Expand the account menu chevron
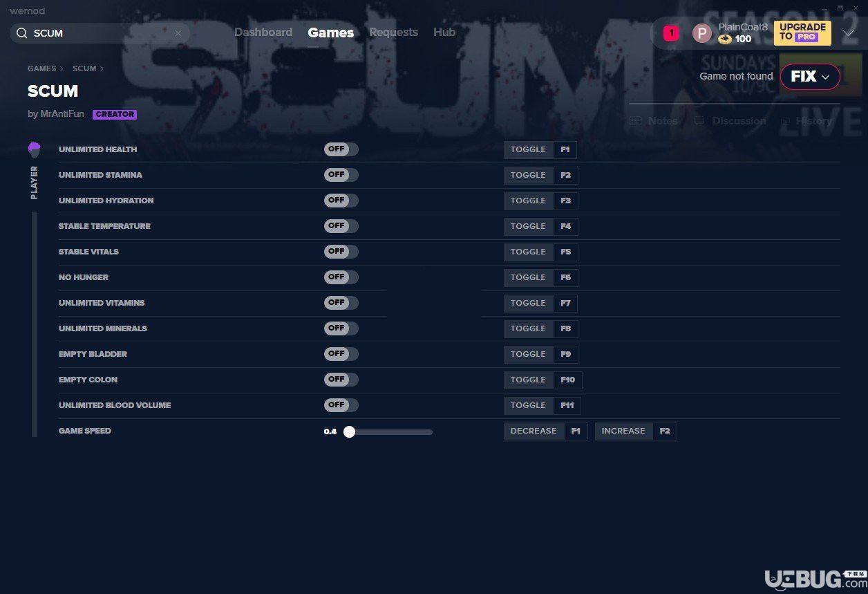 pyautogui.click(x=848, y=33)
